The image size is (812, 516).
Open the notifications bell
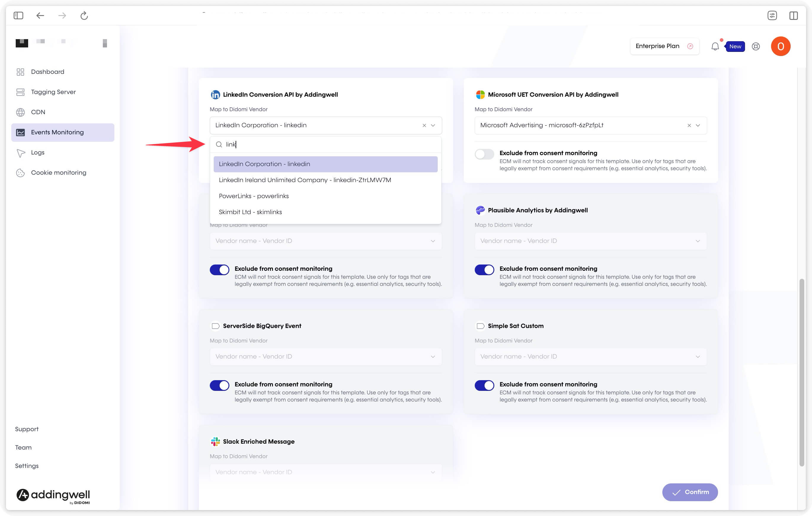[x=715, y=46]
